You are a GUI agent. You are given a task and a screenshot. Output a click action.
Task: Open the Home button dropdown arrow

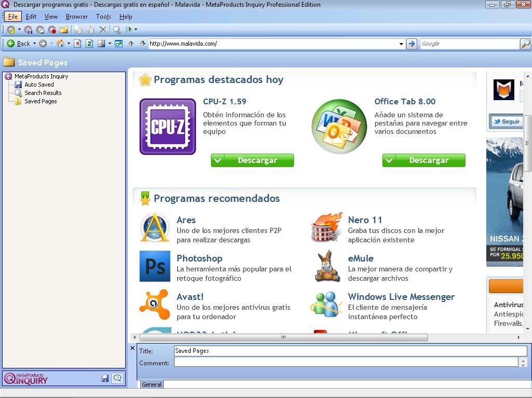coord(69,44)
